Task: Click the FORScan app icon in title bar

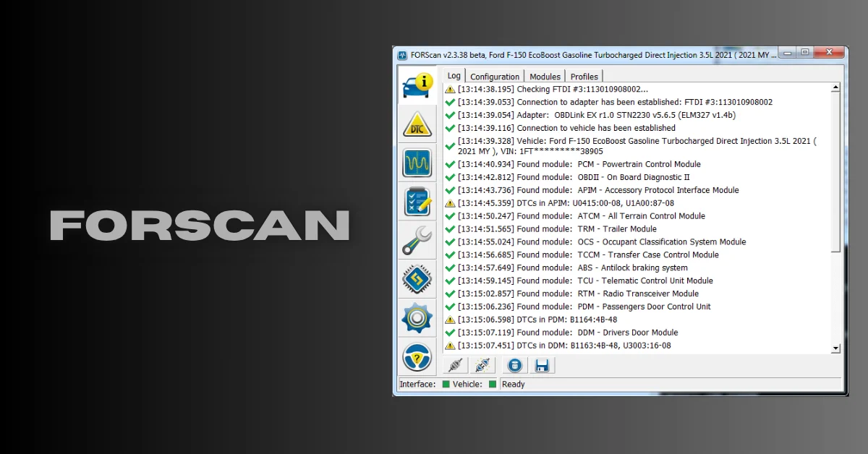Action: pos(402,55)
